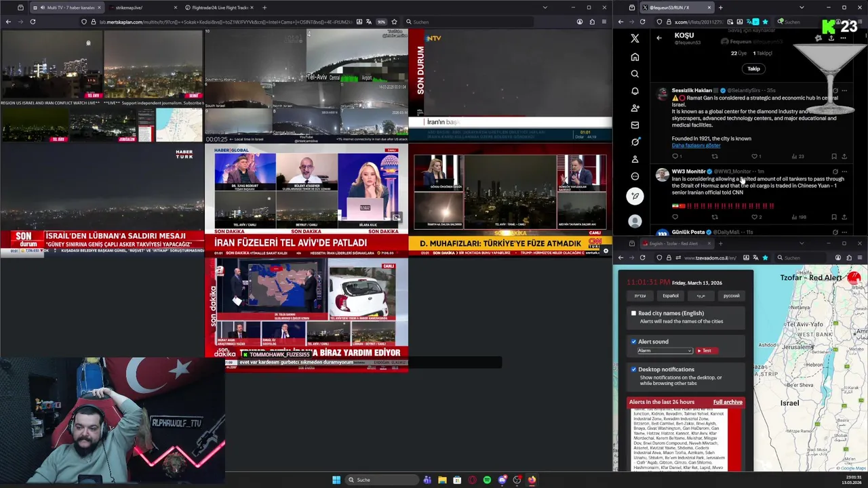Open new tab in Multi TV window
The width and height of the screenshot is (868, 488).
(264, 7)
